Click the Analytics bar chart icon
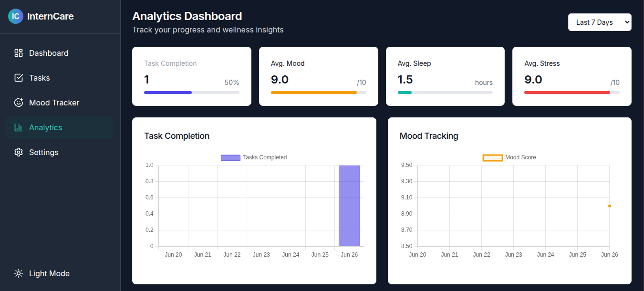 (x=19, y=127)
